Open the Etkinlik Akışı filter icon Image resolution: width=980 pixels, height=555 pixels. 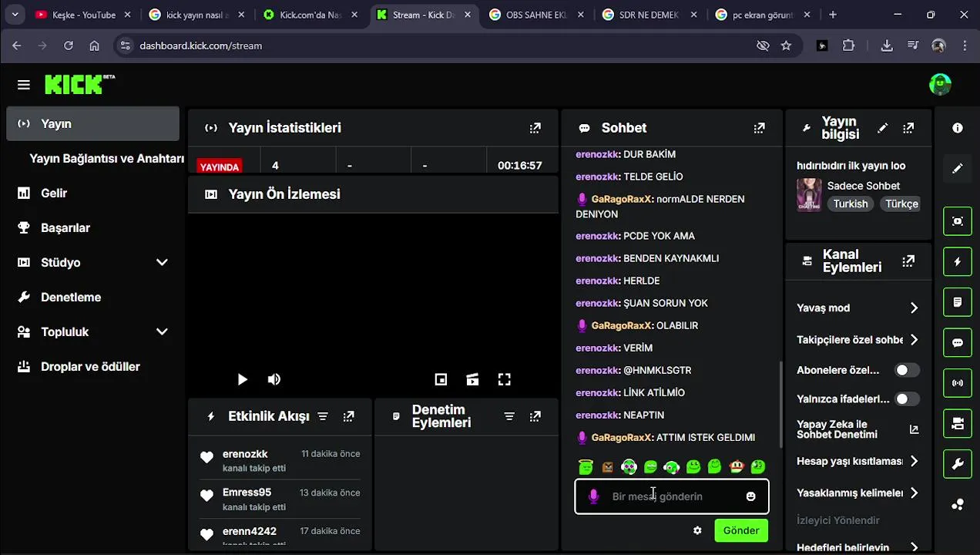click(323, 416)
